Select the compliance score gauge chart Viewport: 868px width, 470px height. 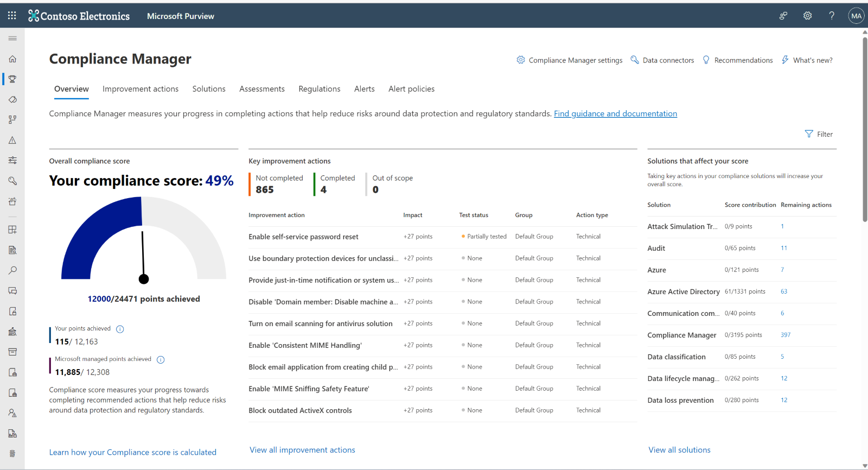[x=144, y=240]
